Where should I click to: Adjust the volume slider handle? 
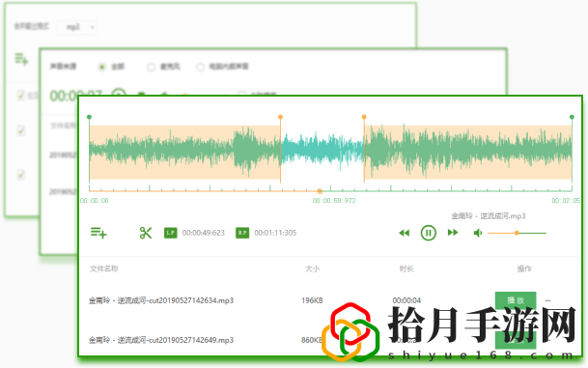(517, 233)
